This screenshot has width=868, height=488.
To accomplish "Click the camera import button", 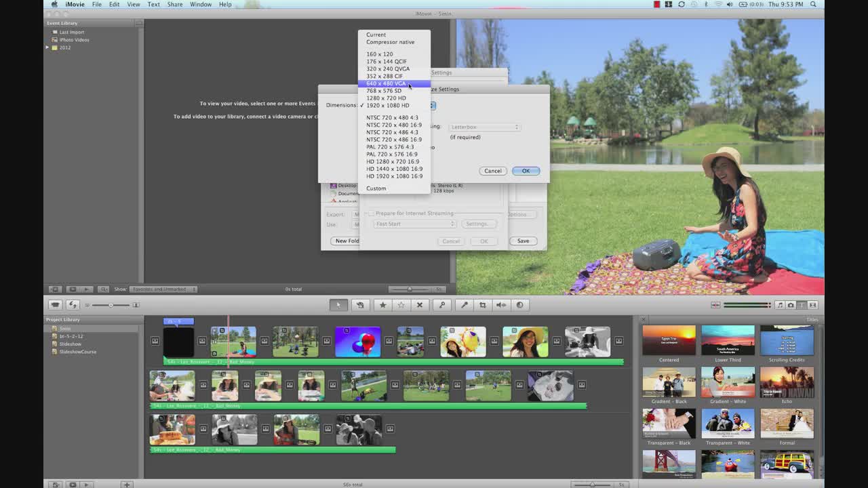I will point(56,305).
